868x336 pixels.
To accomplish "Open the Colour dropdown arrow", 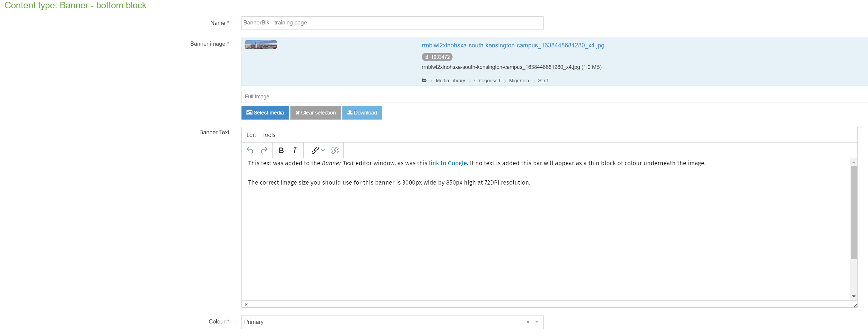I will 537,322.
